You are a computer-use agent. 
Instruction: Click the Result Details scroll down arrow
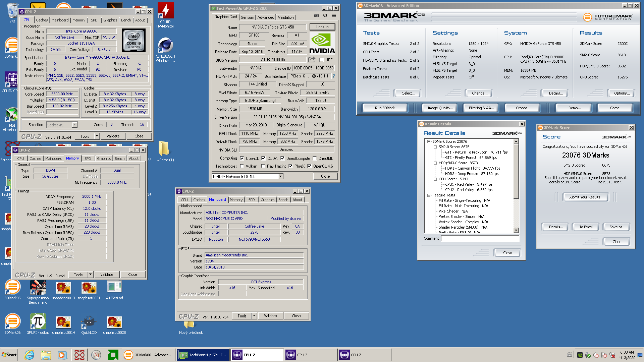click(516, 230)
